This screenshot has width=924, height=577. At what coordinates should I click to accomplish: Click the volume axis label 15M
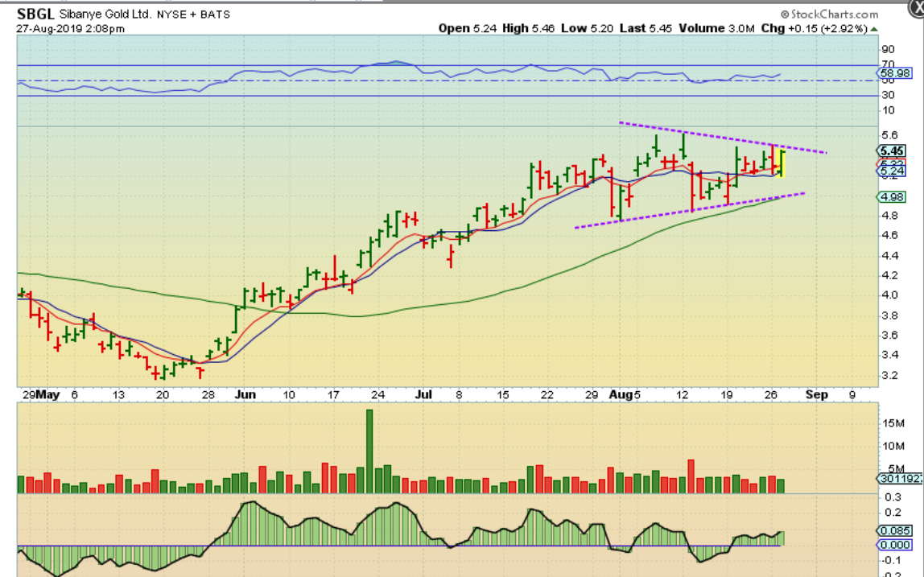(x=893, y=423)
